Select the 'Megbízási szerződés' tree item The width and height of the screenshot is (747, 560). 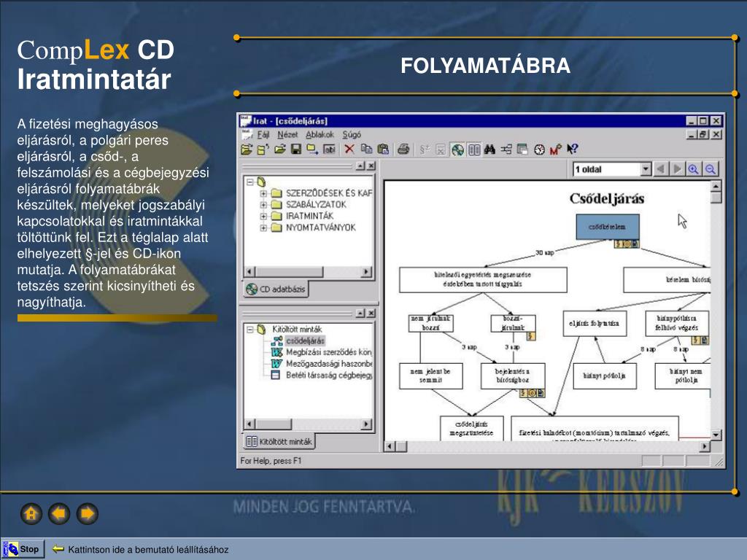click(x=329, y=352)
